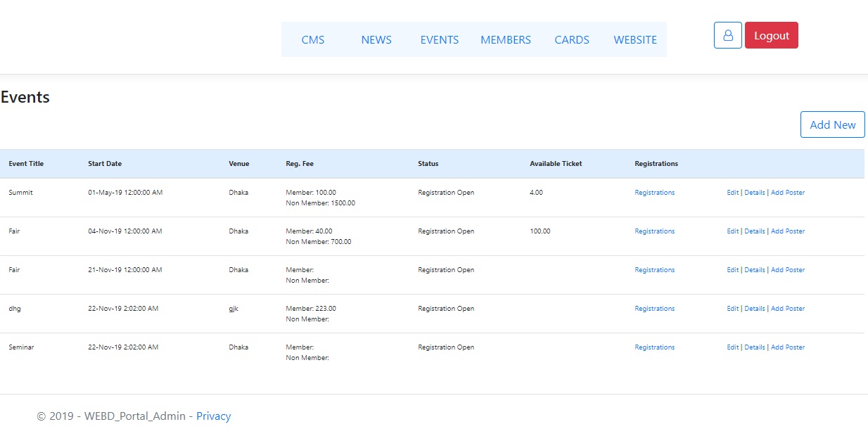868x436 pixels.
Task: View Registrations for the 04-Nov-19 Fair
Action: click(x=654, y=231)
